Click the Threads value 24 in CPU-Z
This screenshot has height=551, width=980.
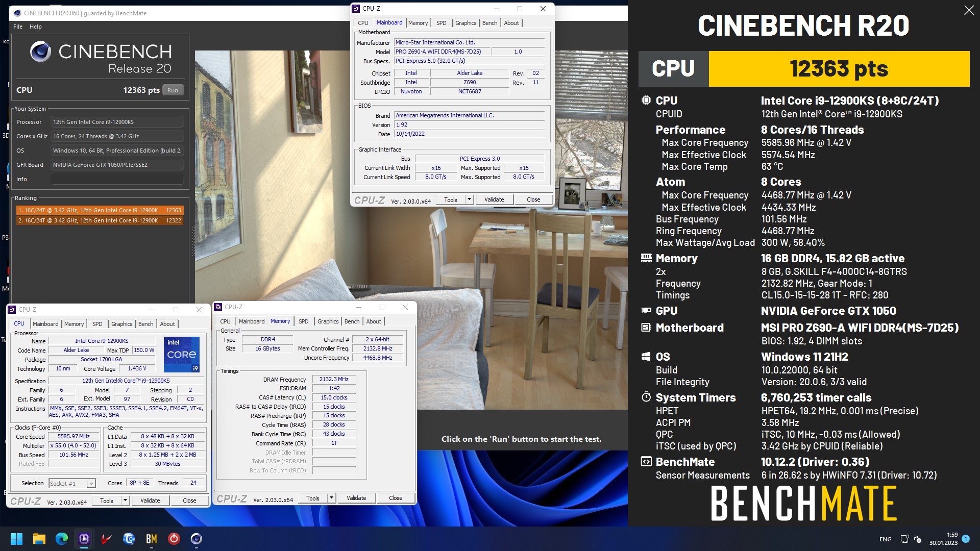coord(193,483)
